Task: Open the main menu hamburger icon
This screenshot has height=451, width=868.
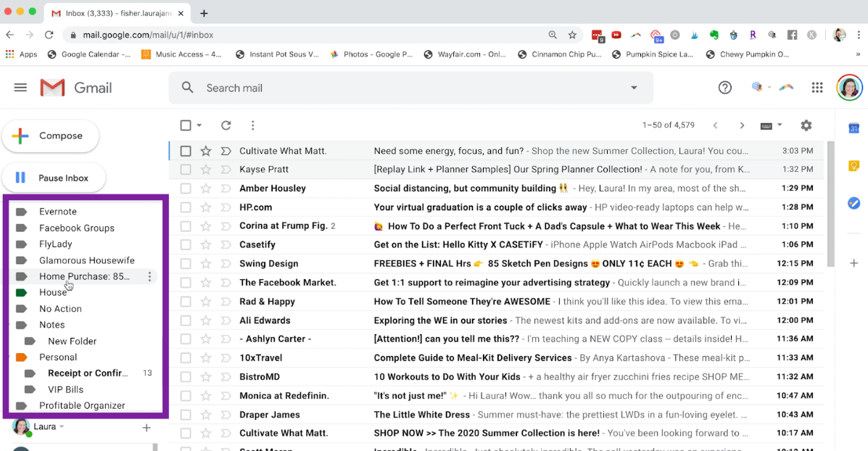Action: point(20,88)
